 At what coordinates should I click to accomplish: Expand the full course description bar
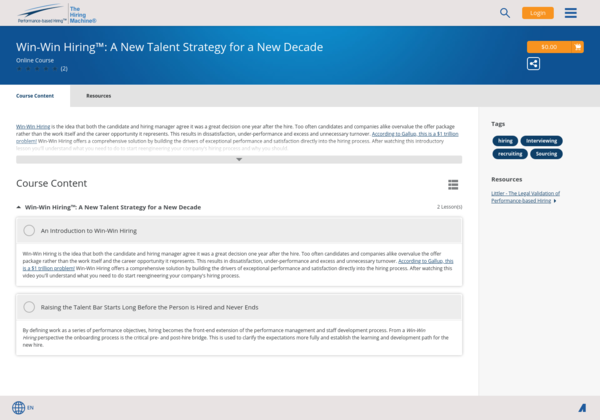239,160
